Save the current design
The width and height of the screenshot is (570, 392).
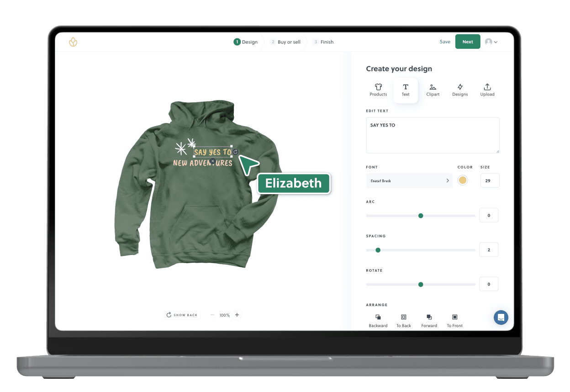click(445, 42)
